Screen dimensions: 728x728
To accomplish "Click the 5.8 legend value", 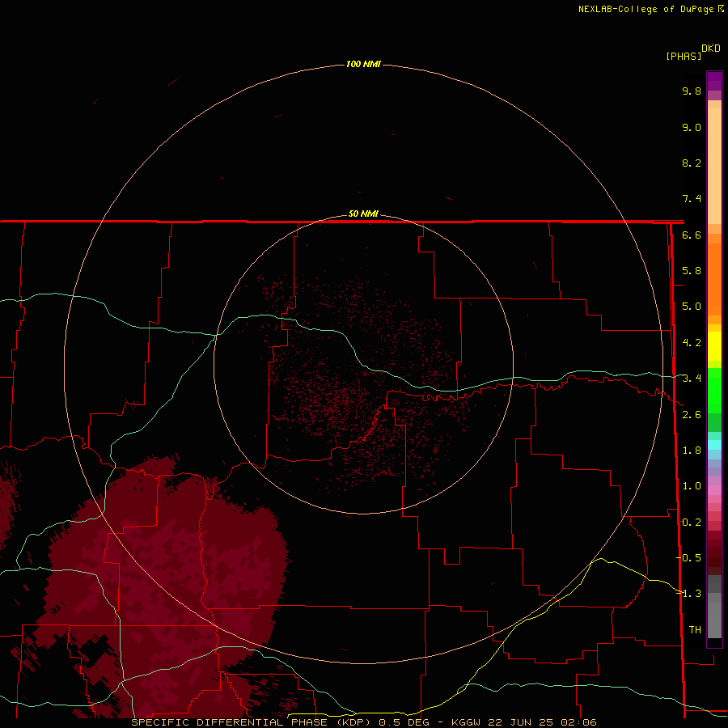I will point(692,271).
